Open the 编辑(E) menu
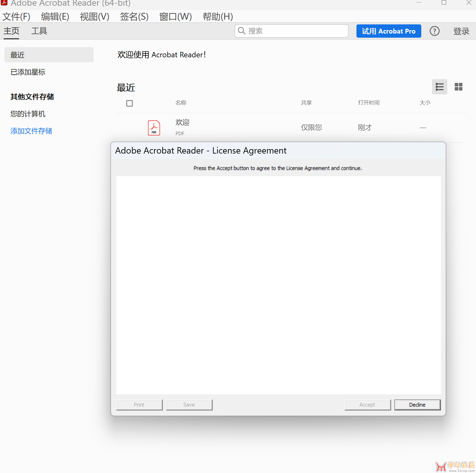The image size is (476, 473). (x=55, y=16)
